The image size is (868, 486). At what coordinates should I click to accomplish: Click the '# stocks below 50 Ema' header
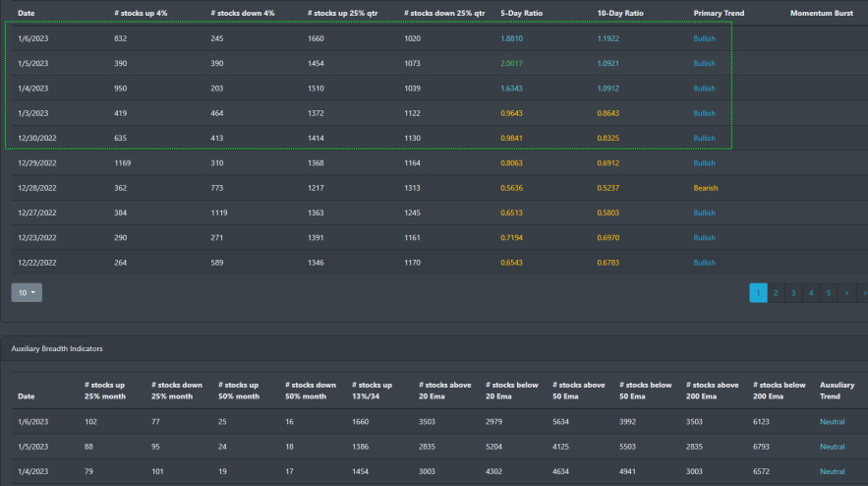(x=646, y=391)
